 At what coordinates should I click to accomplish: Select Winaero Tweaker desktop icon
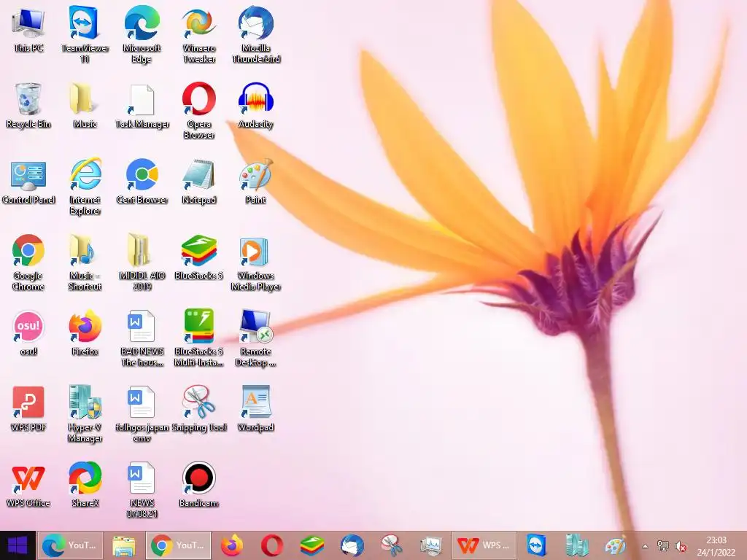(198, 34)
